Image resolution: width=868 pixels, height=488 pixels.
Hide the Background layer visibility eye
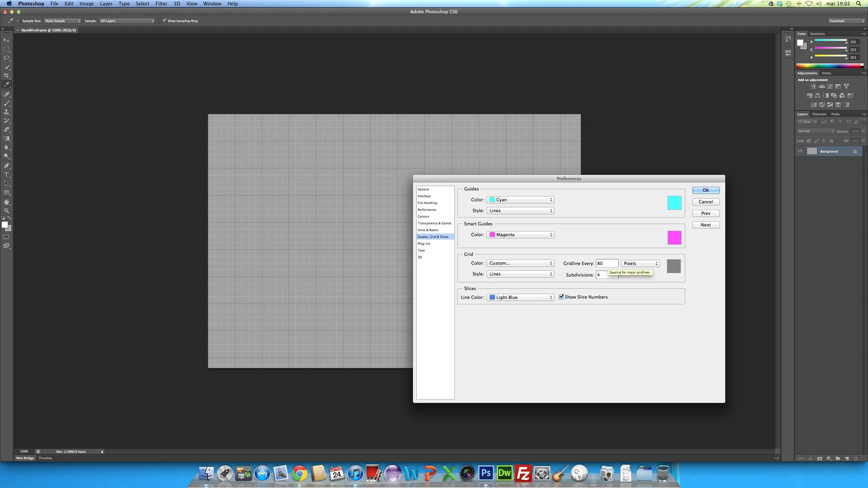(x=800, y=151)
